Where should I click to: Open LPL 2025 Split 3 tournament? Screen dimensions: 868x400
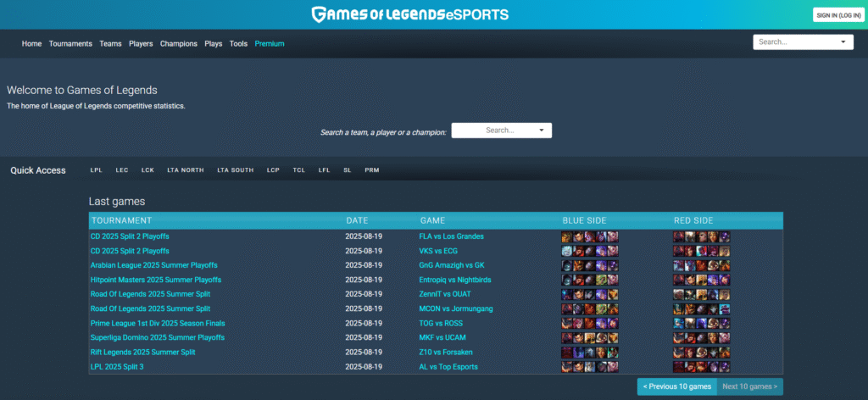(117, 367)
